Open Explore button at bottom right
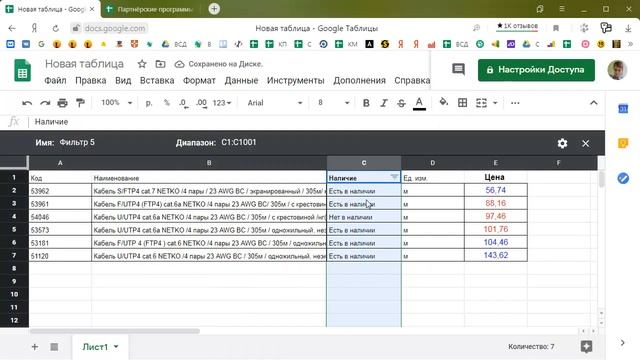 [x=587, y=347]
